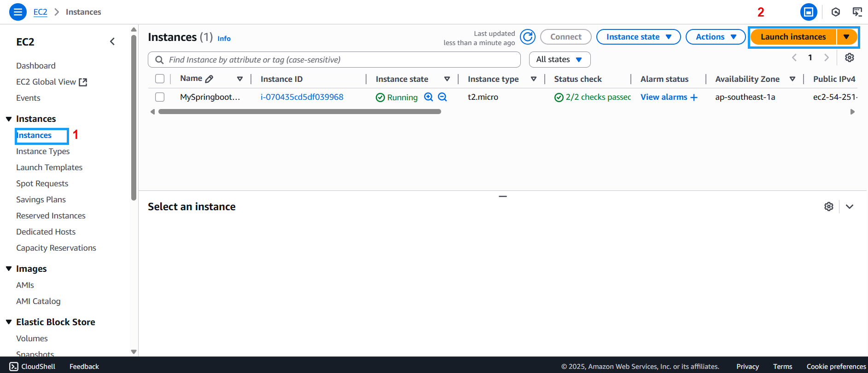Select Instances item in sidebar
Viewport: 868px width, 373px height.
[x=34, y=135]
